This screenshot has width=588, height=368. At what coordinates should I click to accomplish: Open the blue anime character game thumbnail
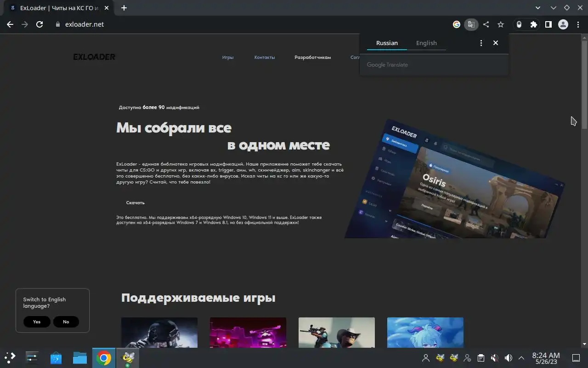pos(425,332)
